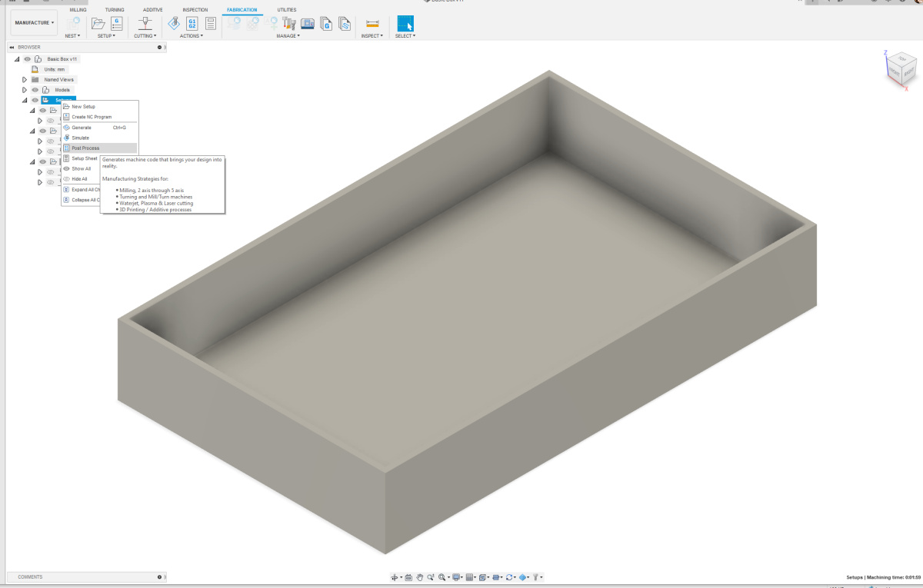Open the Machine Library icon in Manage
The width and height of the screenshot is (923, 588).
308,23
